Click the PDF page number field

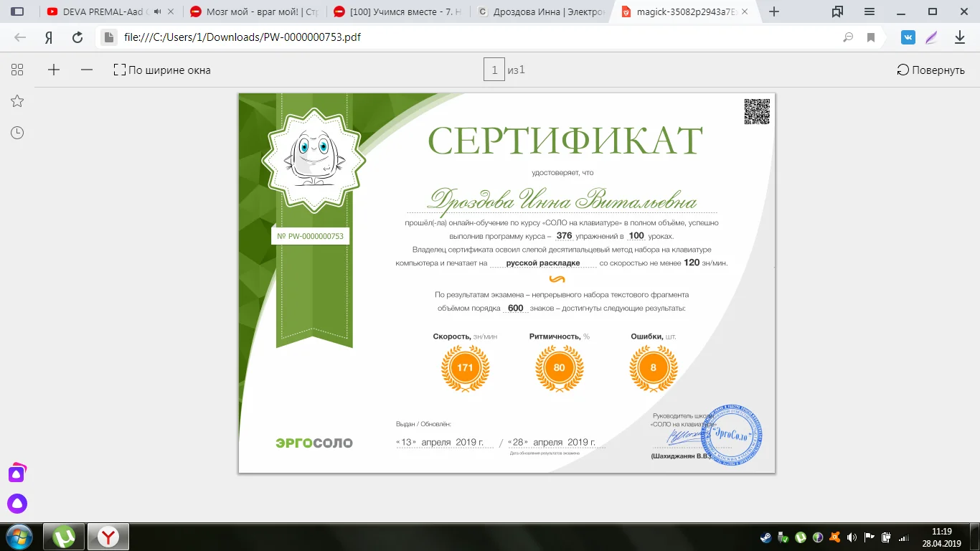494,70
